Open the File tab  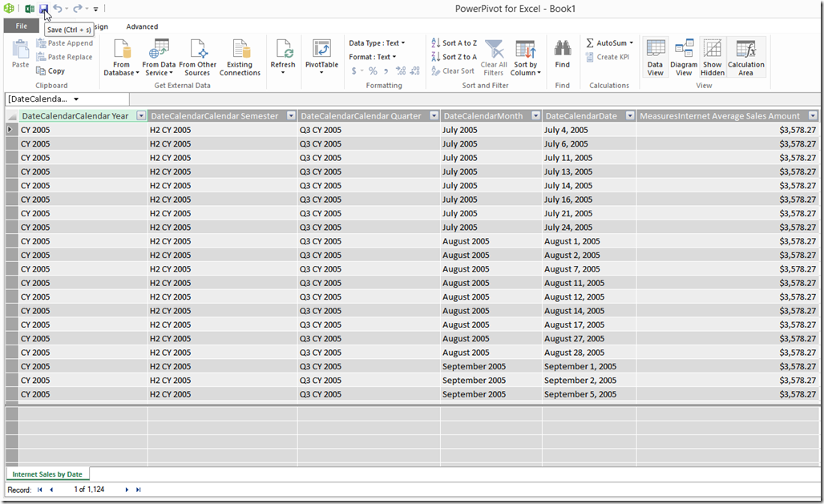(21, 26)
